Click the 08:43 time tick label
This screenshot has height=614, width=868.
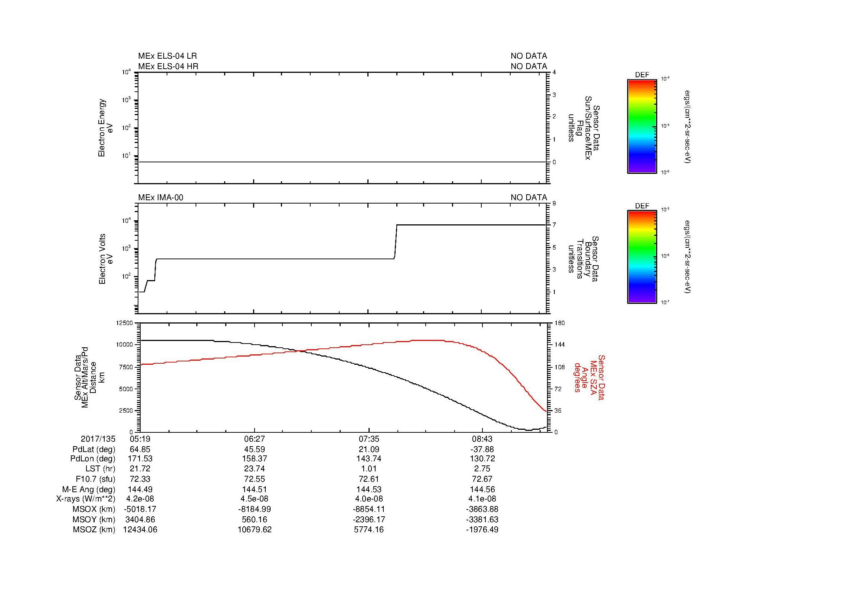[x=482, y=439]
